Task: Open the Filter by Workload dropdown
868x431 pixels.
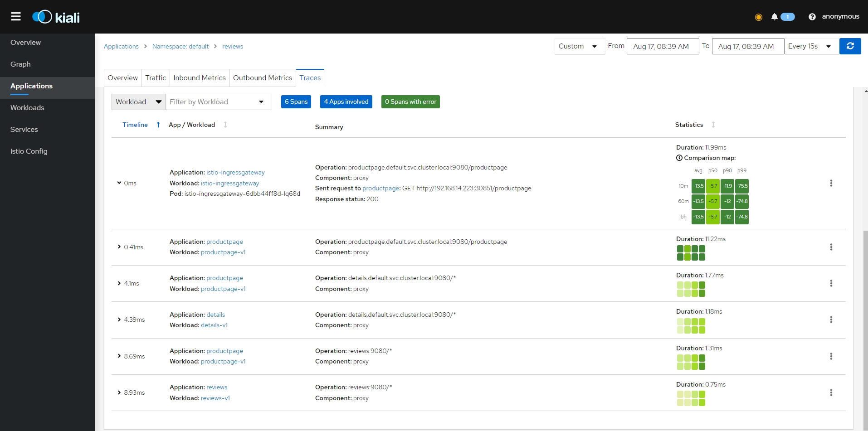Action: [218, 102]
